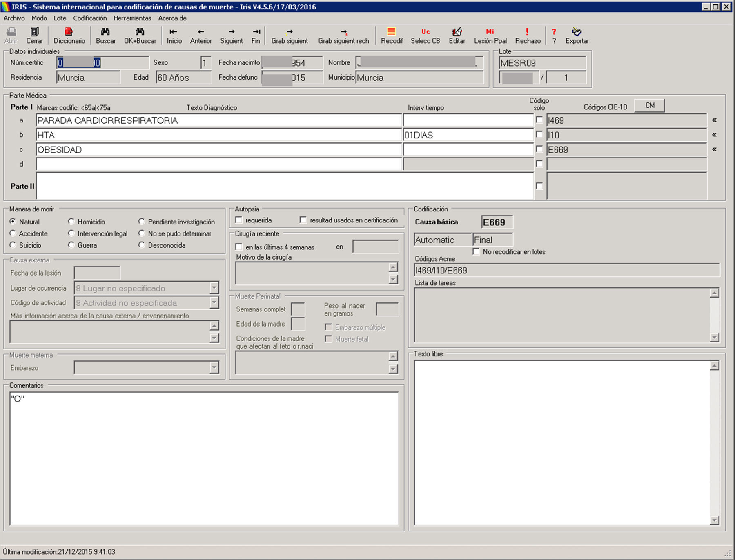Viewport: 735px width, 560px height.
Task: Check No recodificar en lotes
Action: point(476,252)
